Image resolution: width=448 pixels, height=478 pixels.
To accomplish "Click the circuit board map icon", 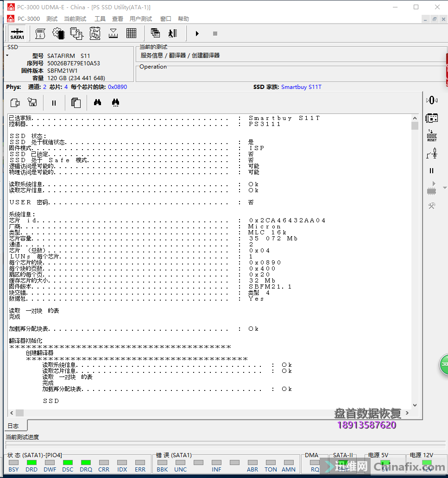I will 95,33.
